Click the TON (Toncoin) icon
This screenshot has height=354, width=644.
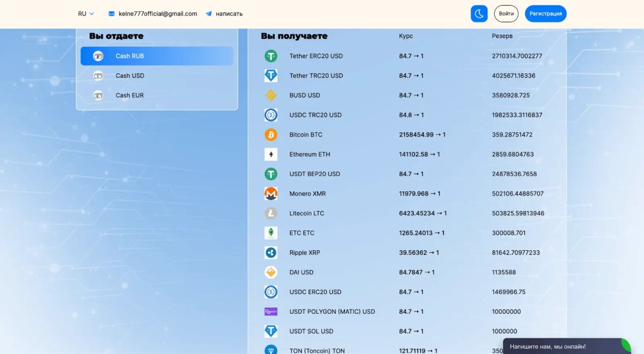tap(270, 350)
